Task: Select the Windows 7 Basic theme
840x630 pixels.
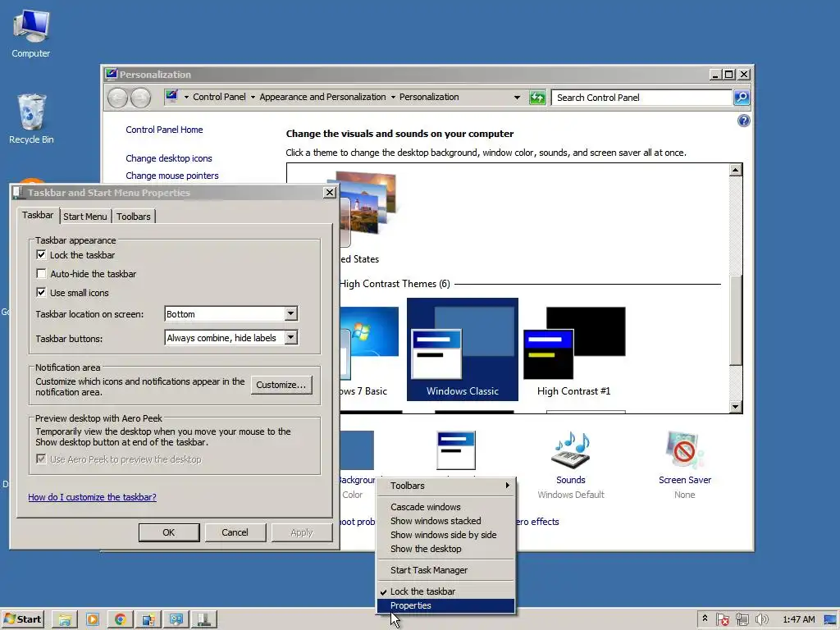Action: click(x=369, y=351)
